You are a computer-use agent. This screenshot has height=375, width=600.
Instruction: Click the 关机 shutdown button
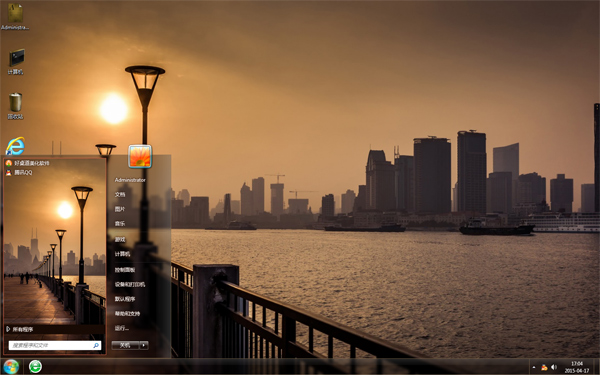(125, 345)
